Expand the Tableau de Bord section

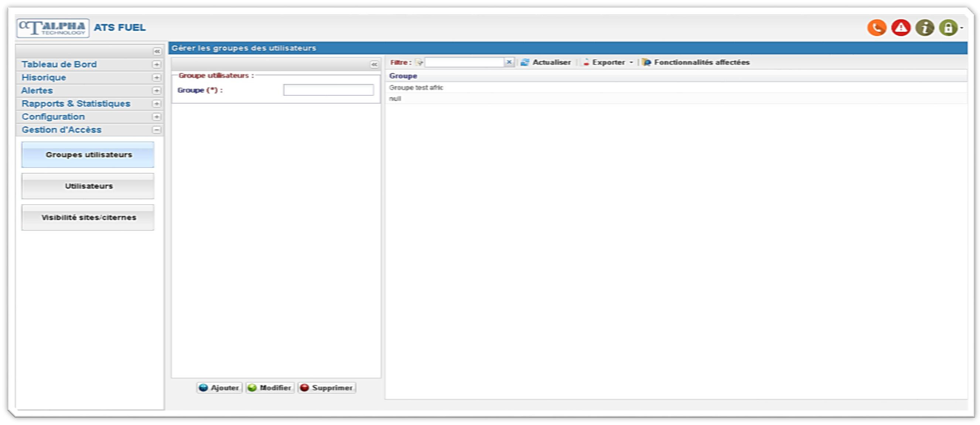click(156, 65)
